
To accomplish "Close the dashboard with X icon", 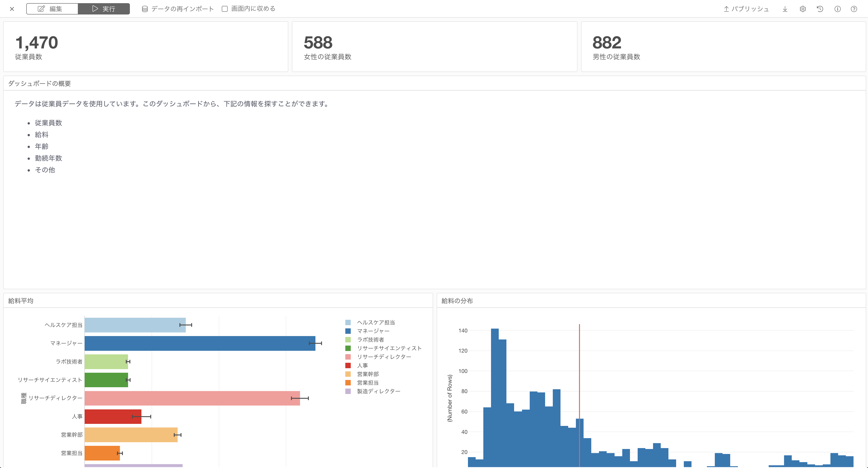I will [x=12, y=9].
